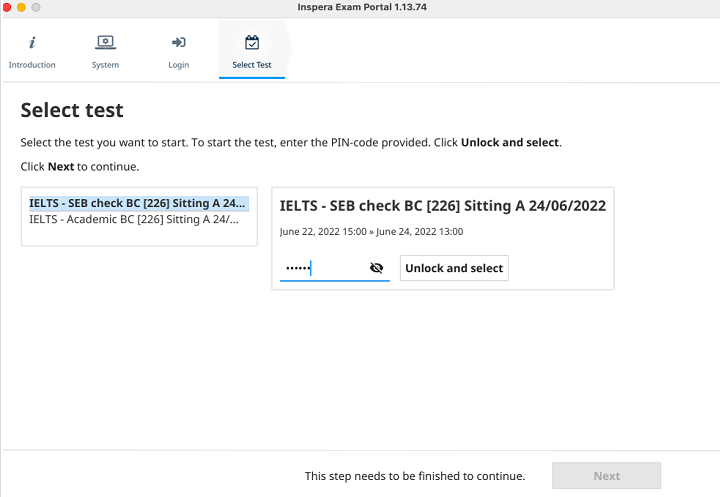Viewport: 720px width, 497px height.
Task: Click the Select test page heading
Action: 72,110
